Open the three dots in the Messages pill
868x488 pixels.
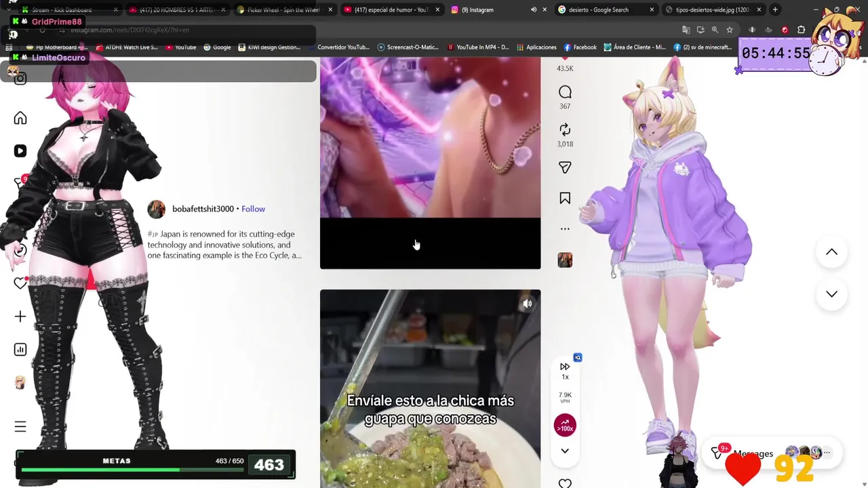click(x=827, y=453)
